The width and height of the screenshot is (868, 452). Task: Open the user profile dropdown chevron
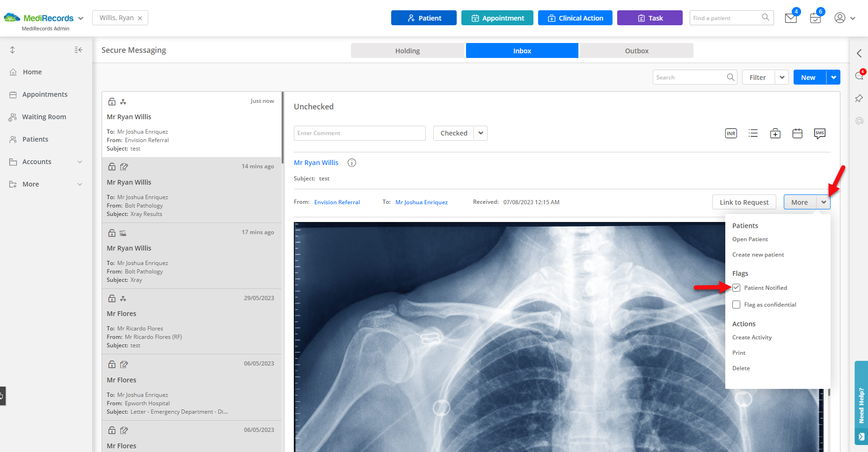(x=853, y=18)
